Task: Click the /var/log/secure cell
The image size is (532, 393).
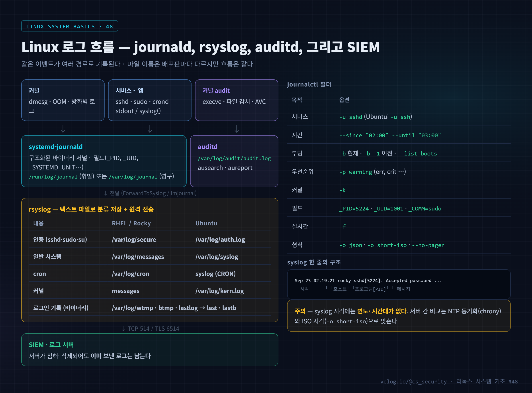Action: [x=134, y=240]
